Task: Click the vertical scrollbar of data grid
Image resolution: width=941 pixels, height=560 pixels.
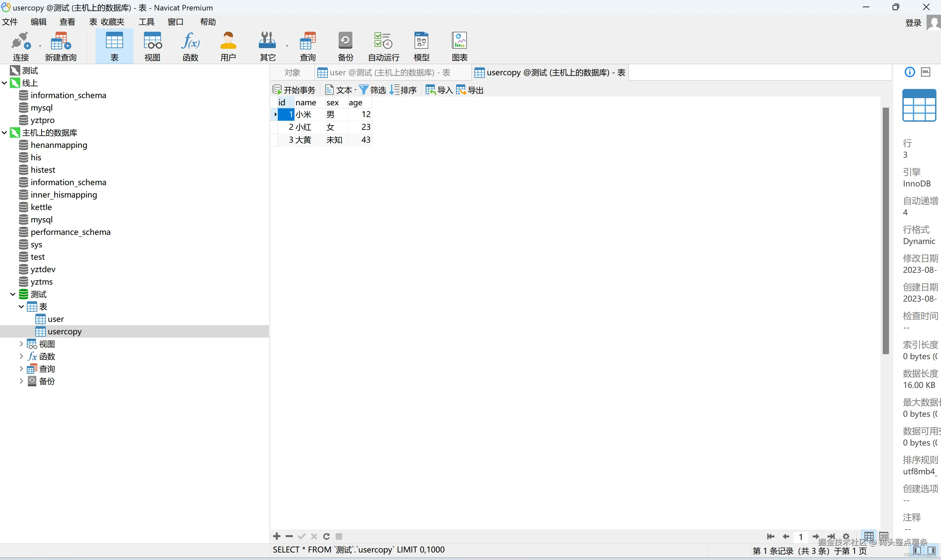Action: [885, 230]
